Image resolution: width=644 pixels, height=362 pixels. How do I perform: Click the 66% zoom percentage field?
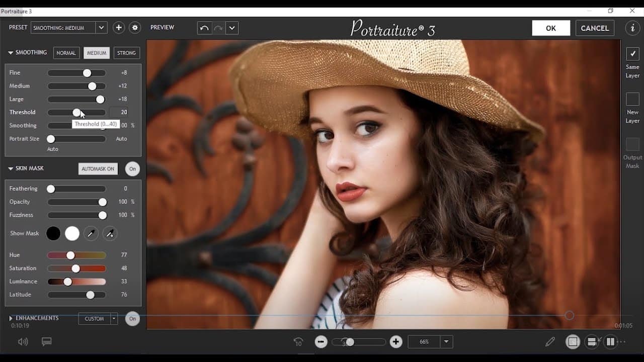tap(424, 342)
